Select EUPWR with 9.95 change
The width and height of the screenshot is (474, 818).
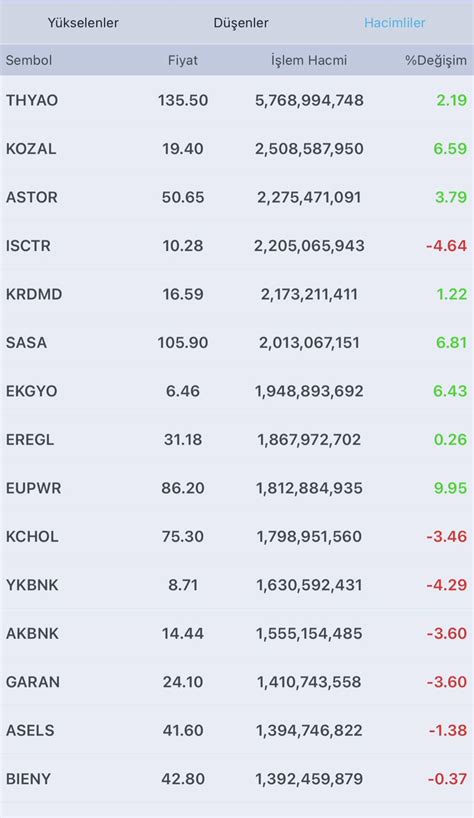[x=237, y=488]
